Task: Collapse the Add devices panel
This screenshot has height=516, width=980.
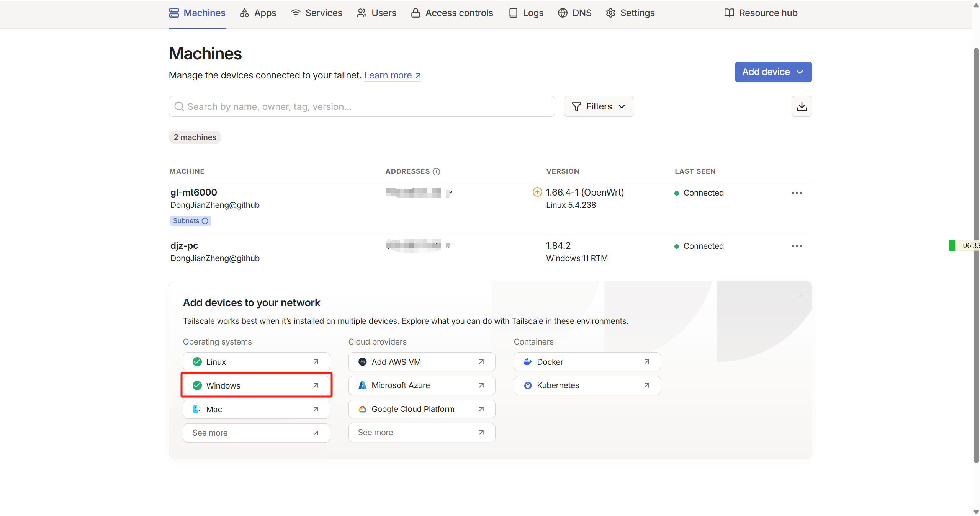Action: 797,296
